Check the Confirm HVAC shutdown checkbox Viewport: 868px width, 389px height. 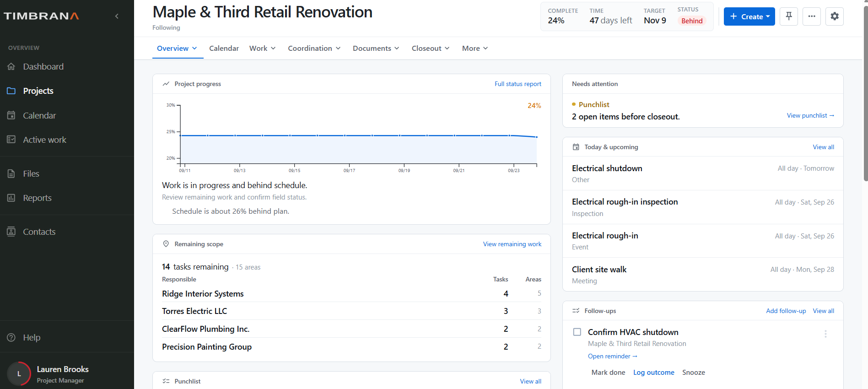577,332
